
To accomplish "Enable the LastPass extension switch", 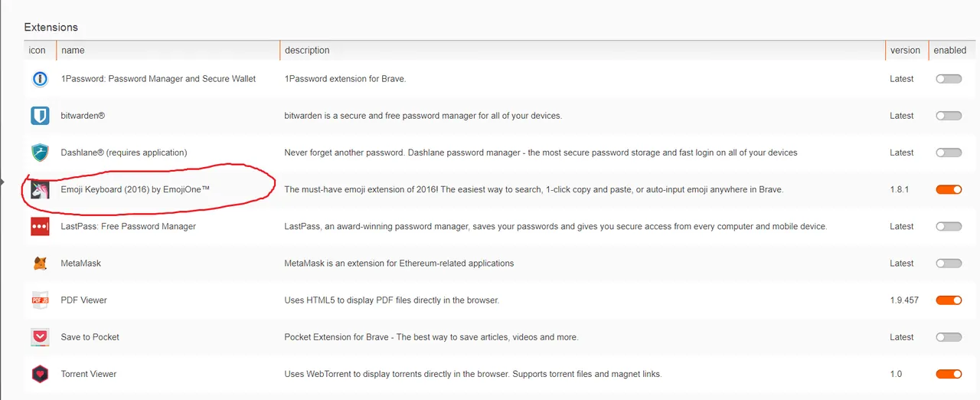I will (x=949, y=226).
